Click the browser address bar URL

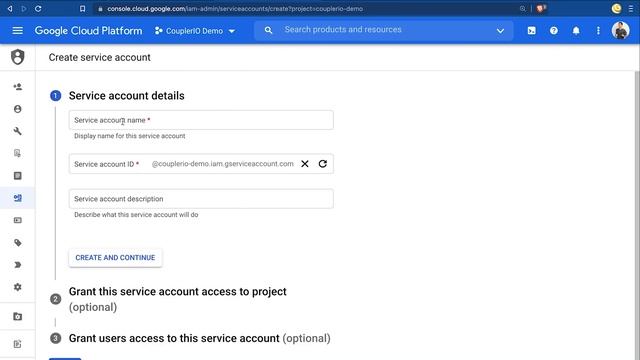pyautogui.click(x=235, y=9)
